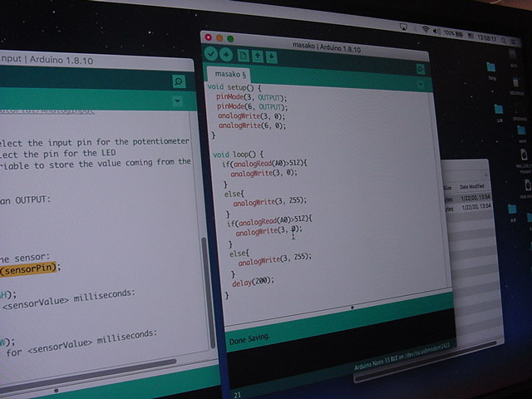Click the Save sketch down-arrow icon
532x399 pixels.
coord(272,57)
